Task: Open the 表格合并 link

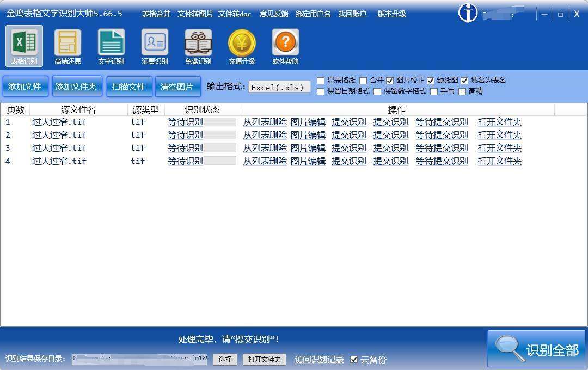Action: click(x=156, y=14)
